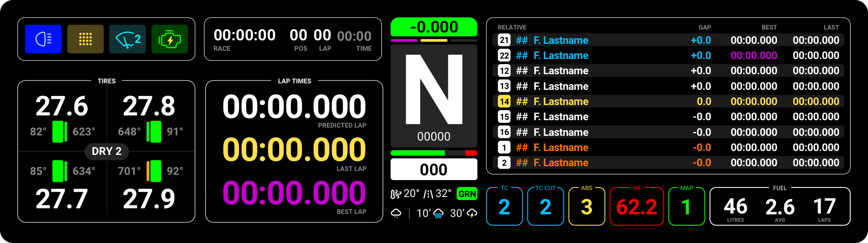
Task: Click the blue headlight high-beam icon
Action: click(x=43, y=39)
